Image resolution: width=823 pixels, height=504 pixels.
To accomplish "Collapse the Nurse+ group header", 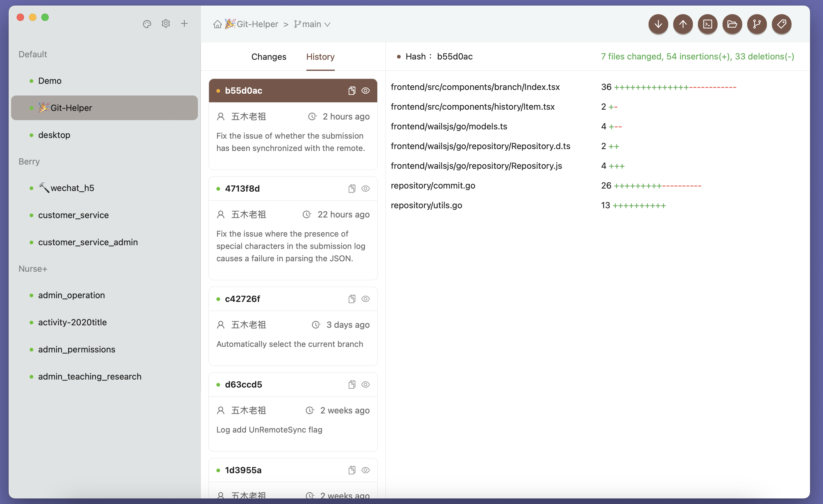I will (x=33, y=269).
